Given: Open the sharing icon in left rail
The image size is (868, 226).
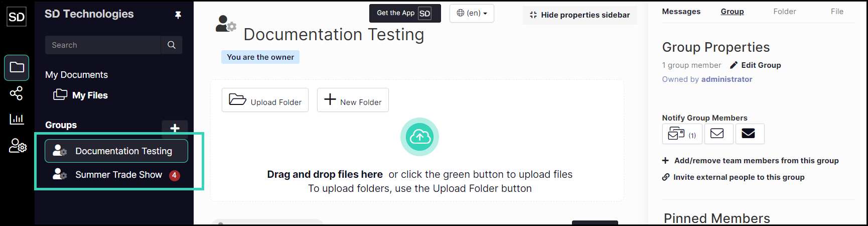Looking at the screenshot, I should [17, 93].
